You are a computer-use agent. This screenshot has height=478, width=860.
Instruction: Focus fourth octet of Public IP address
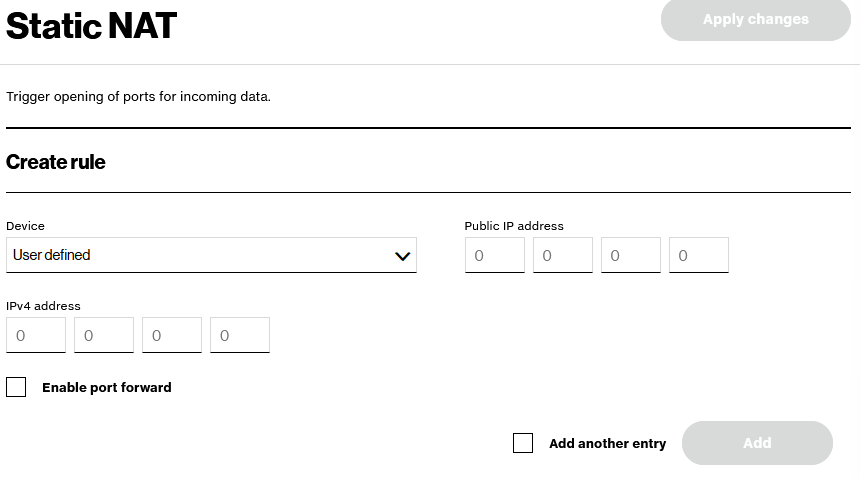[x=699, y=255]
